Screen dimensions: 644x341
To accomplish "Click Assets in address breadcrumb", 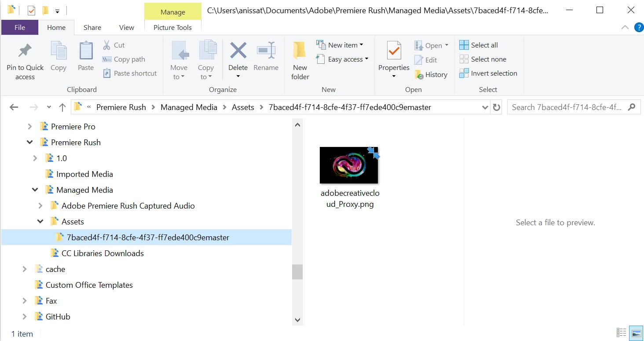I will coord(243,107).
